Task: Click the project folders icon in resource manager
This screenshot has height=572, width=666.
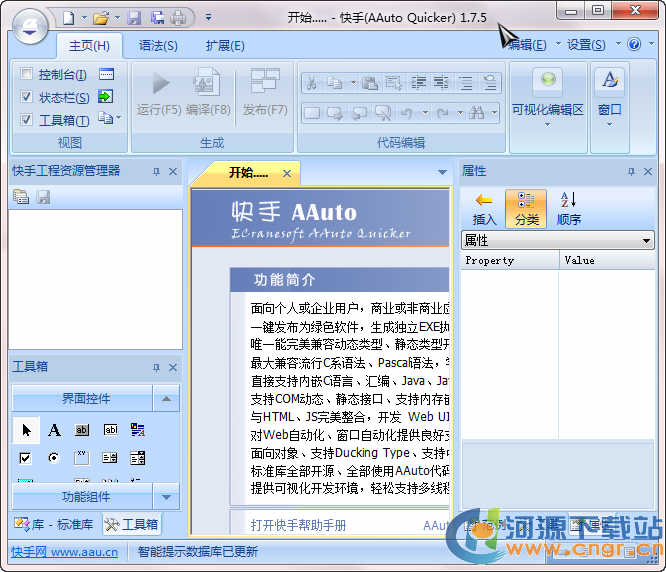Action: [x=21, y=197]
